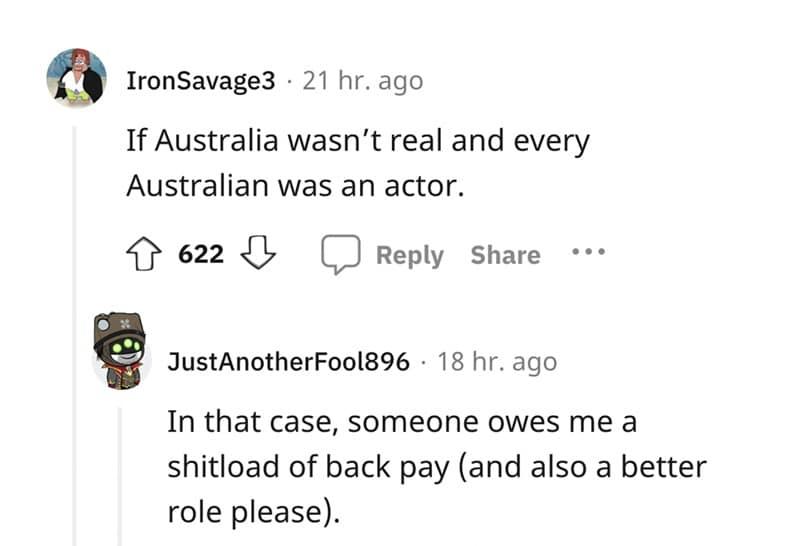Viewport: 800px width, 546px height.
Task: Open JustAnotherFool896's username link
Action: tap(288, 361)
